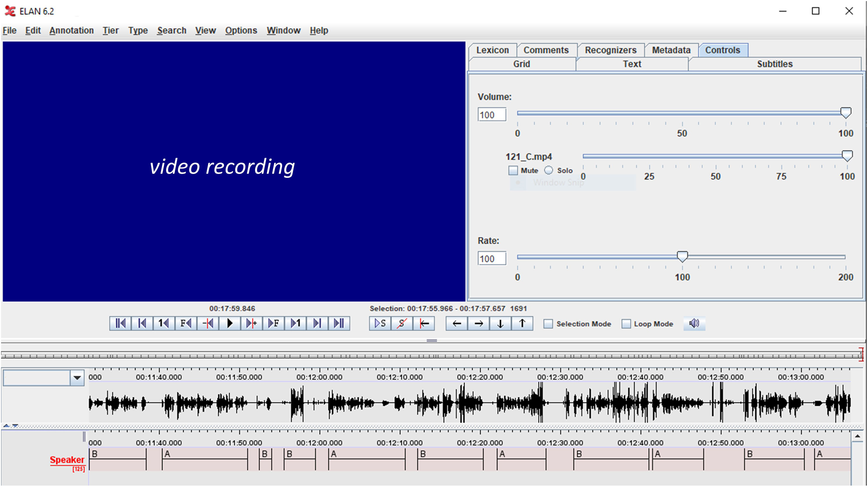This screenshot has height=488, width=868.
Task: Step one frame backward
Action: pyautogui.click(x=186, y=324)
